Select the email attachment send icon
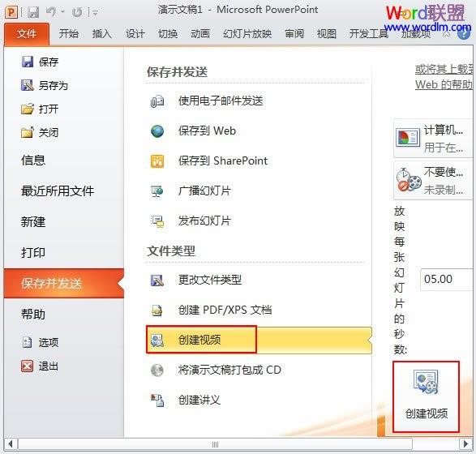This screenshot has width=476, height=454. tap(157, 101)
